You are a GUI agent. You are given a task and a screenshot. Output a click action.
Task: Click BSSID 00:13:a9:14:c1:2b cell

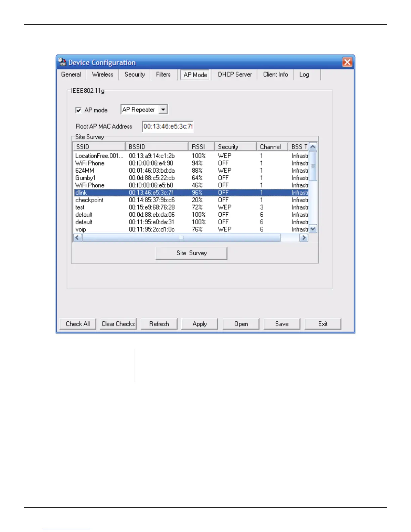152,156
